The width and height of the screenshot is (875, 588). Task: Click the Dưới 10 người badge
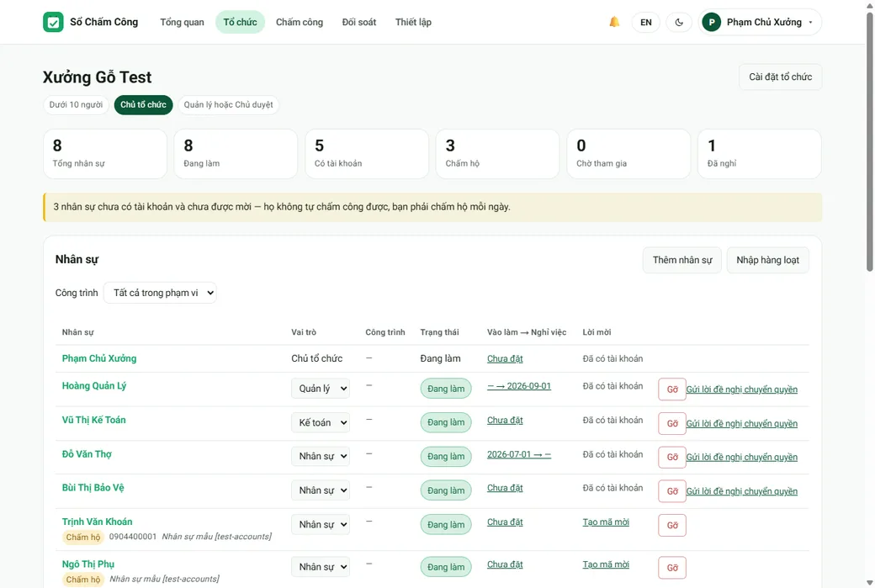(x=76, y=105)
